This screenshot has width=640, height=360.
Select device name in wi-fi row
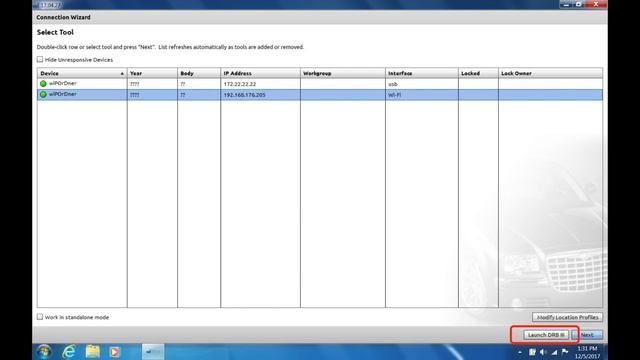(x=62, y=94)
